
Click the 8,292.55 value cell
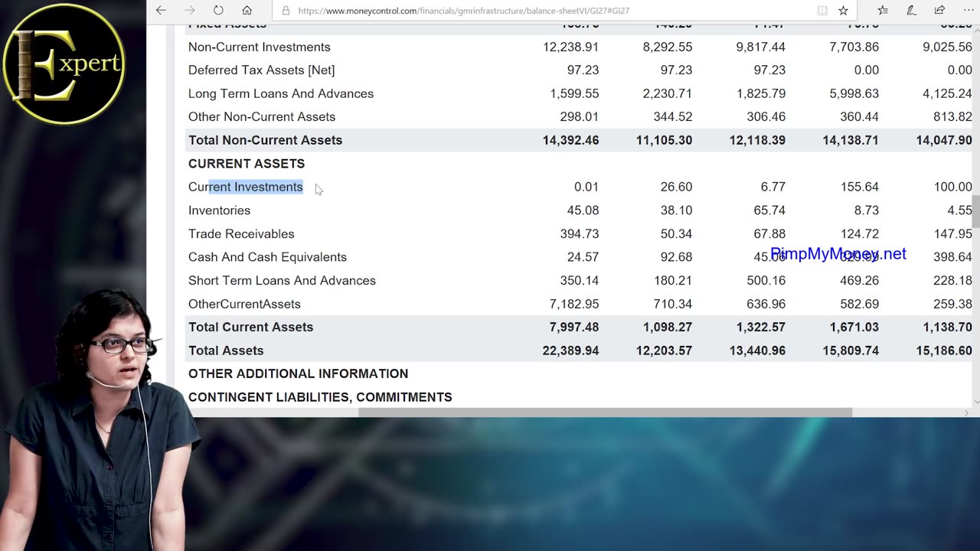click(668, 47)
